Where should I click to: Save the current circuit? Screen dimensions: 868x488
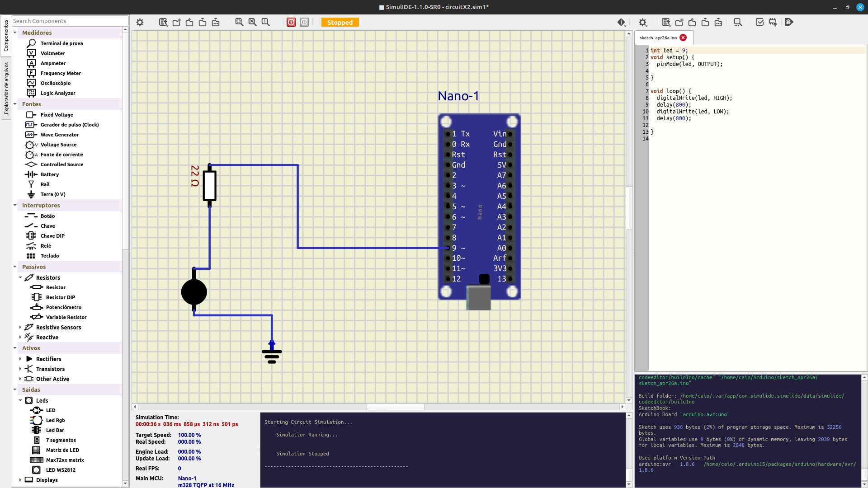[203, 22]
